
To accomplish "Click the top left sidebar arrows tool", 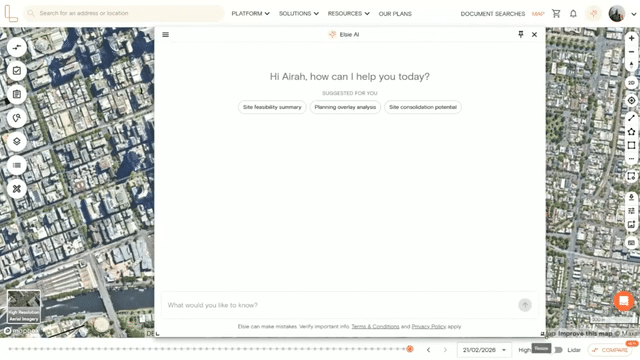I will pyautogui.click(x=17, y=47).
